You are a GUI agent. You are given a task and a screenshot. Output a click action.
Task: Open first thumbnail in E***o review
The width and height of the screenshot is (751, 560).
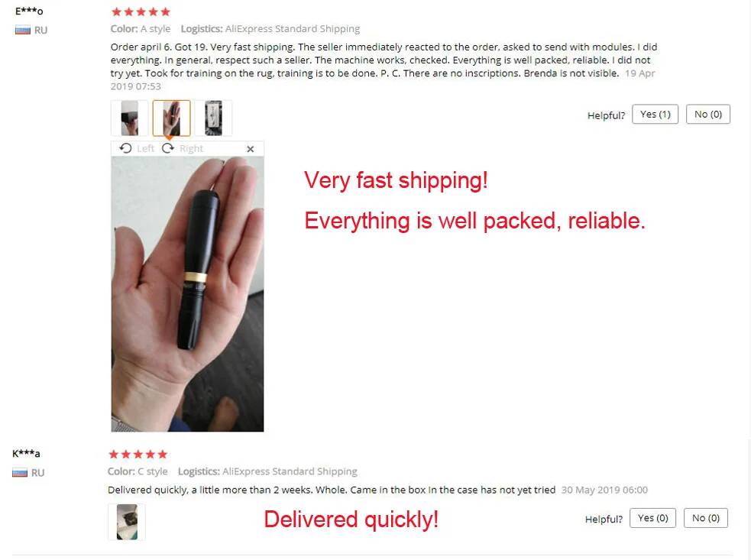(x=129, y=118)
